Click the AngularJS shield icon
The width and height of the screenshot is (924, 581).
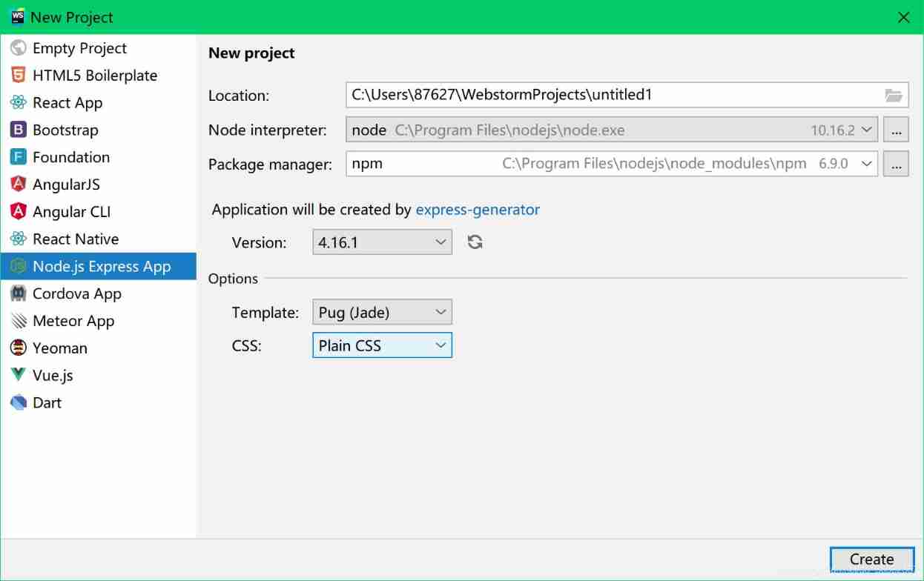click(19, 185)
